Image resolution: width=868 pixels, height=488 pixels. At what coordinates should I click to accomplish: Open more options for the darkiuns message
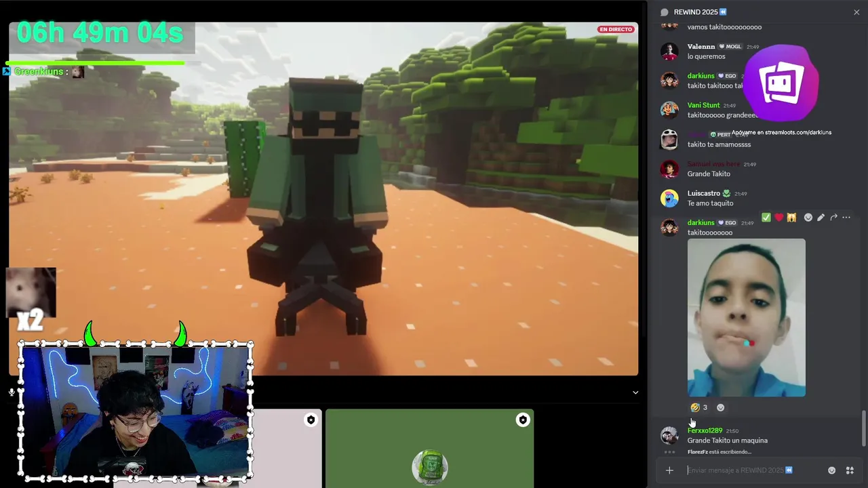point(846,218)
